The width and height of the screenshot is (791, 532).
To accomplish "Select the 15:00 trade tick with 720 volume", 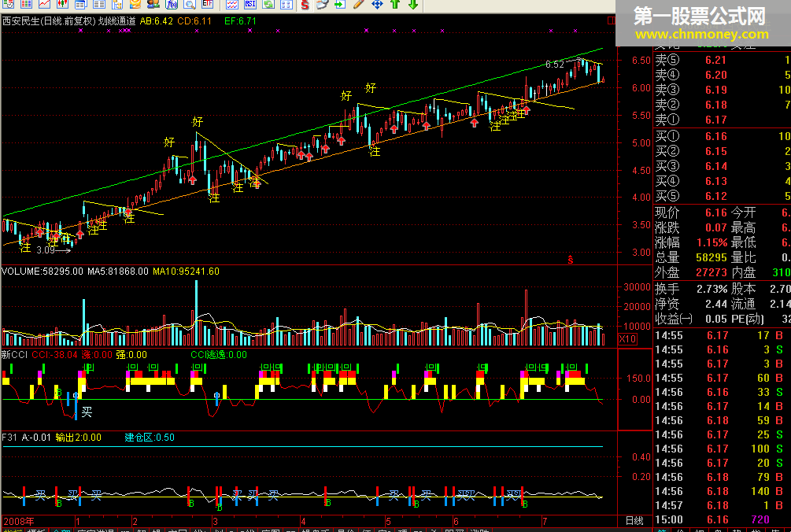I will 723,519.
